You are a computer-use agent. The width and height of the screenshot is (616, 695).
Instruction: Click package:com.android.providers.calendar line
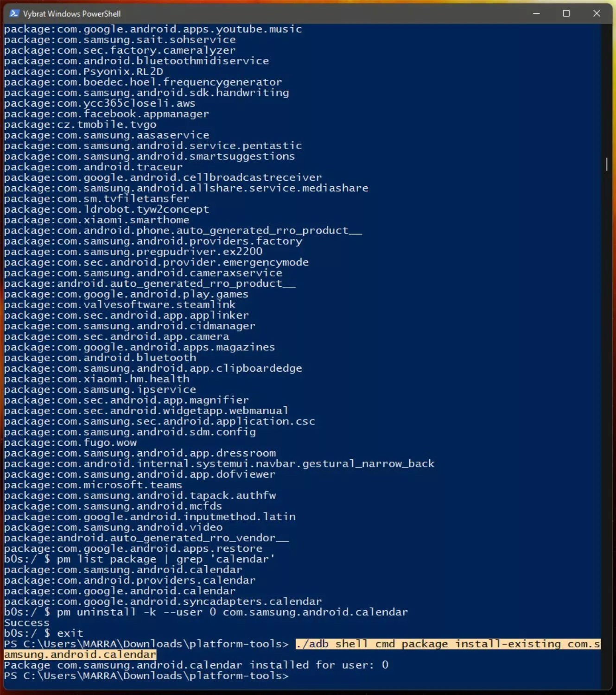pyautogui.click(x=130, y=581)
